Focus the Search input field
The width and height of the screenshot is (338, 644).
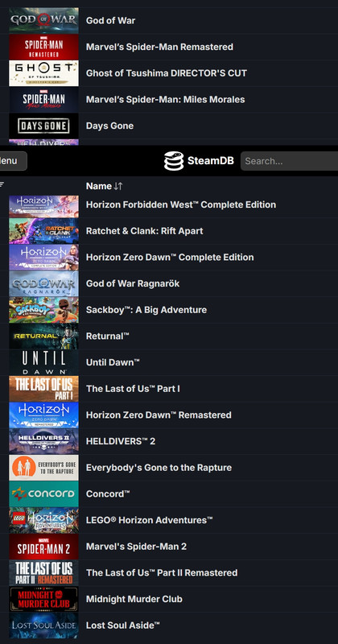[x=289, y=161]
